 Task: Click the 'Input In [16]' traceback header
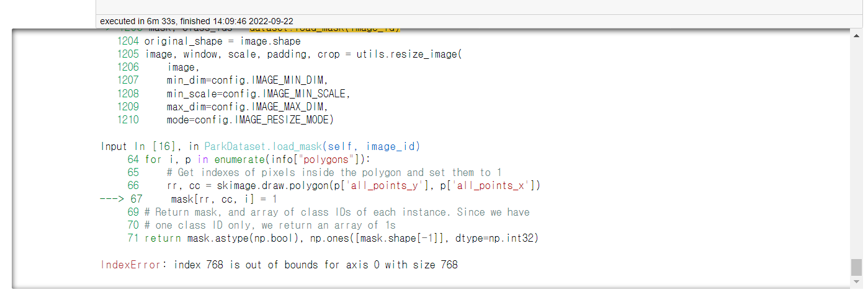click(141, 146)
